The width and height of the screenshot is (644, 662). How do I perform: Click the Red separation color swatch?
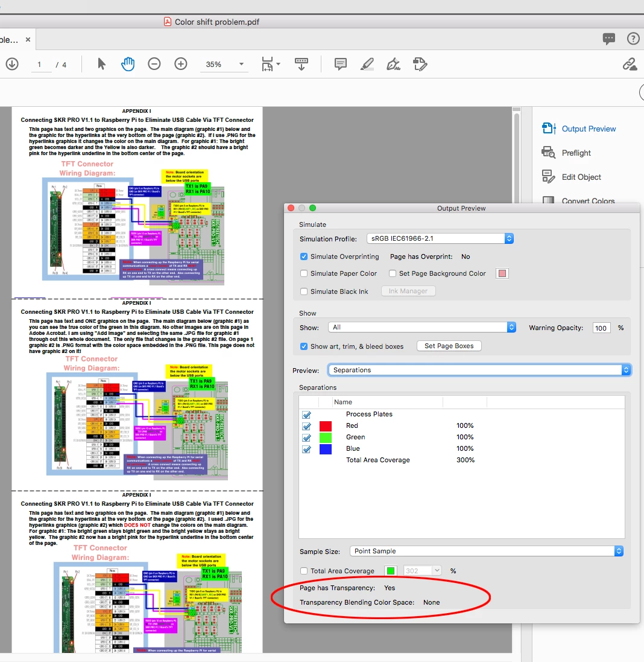tap(325, 426)
